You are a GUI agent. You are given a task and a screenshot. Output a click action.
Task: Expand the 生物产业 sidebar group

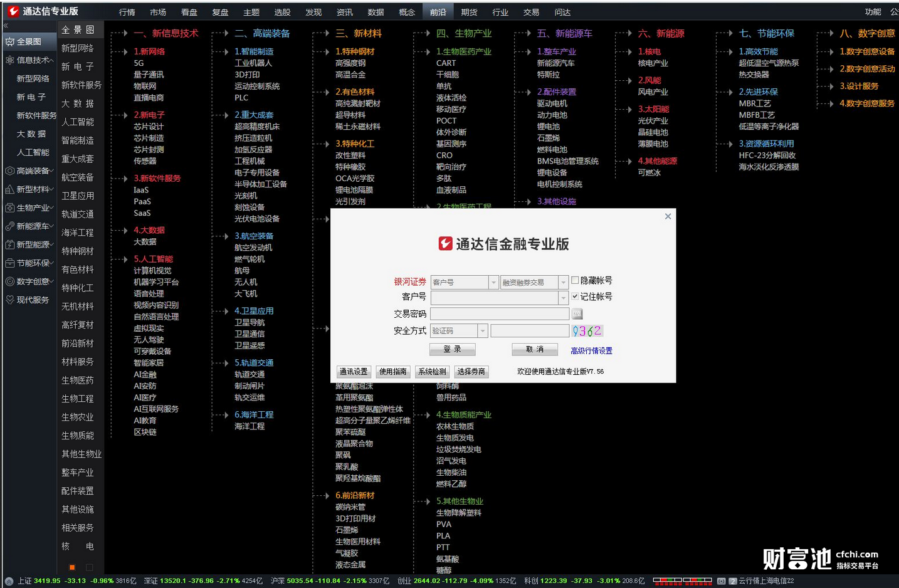51,207
